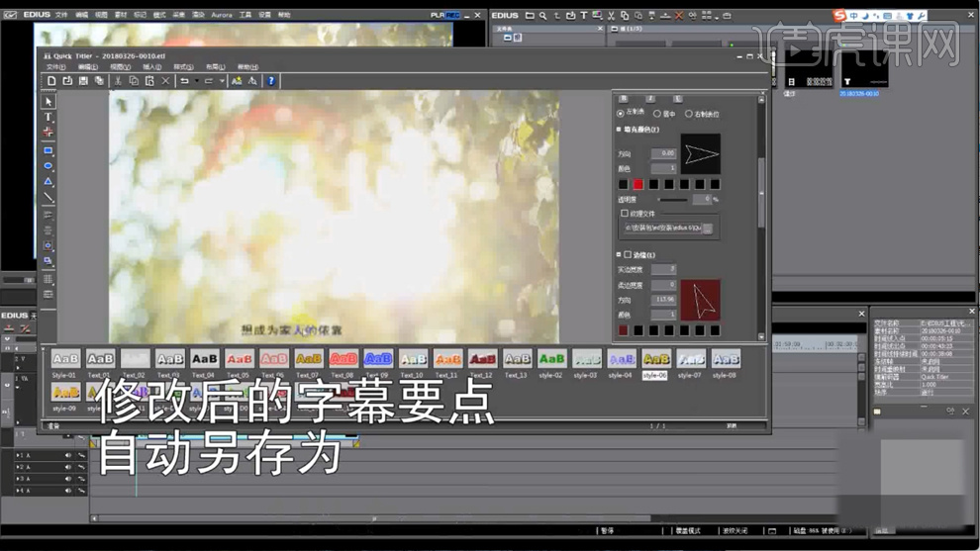The height and width of the screenshot is (551, 980).
Task: Select the blue Triangle shape tool
Action: 49,182
